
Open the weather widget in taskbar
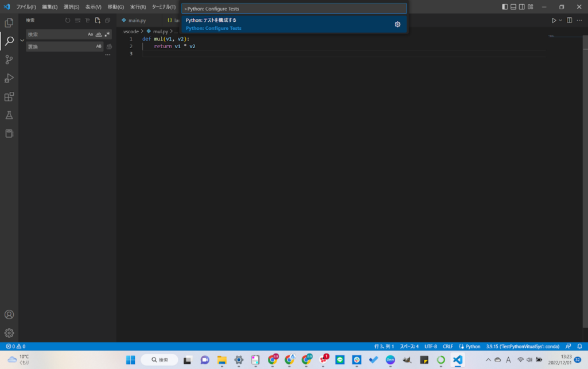[19, 360]
